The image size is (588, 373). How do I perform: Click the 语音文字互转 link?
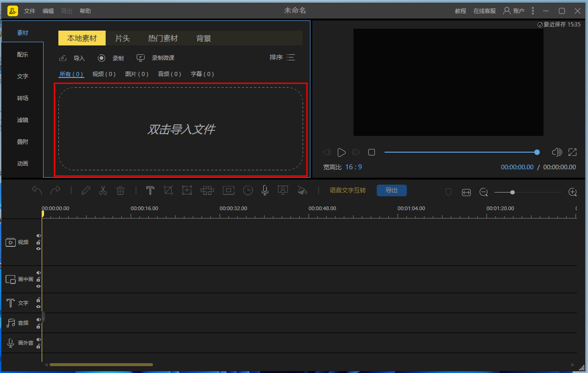coord(348,191)
